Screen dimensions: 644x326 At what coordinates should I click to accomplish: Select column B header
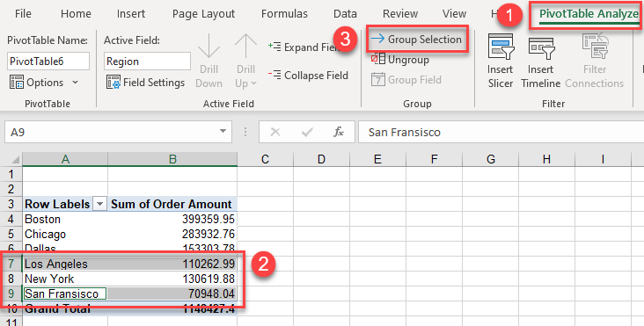(x=172, y=159)
